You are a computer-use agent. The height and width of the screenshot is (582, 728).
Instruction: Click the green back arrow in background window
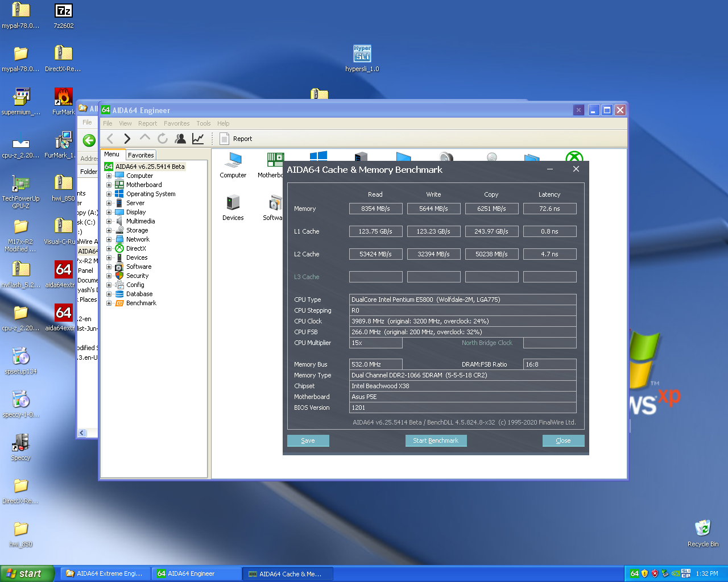click(89, 140)
